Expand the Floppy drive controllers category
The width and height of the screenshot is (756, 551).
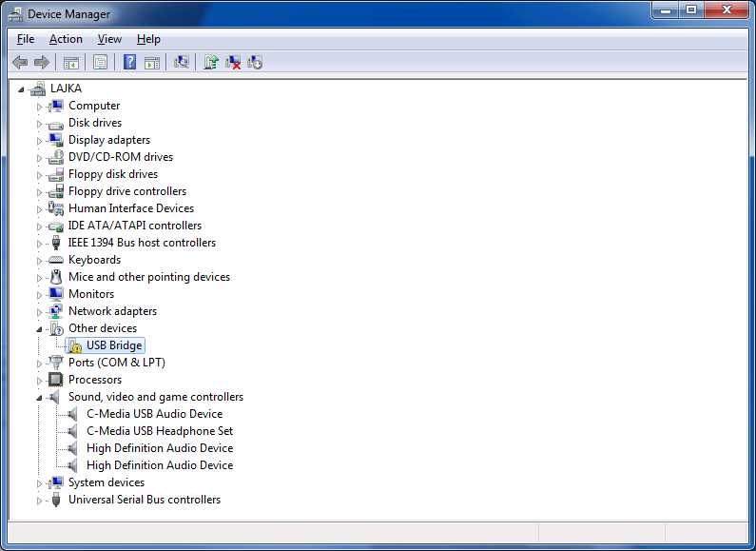coord(40,192)
